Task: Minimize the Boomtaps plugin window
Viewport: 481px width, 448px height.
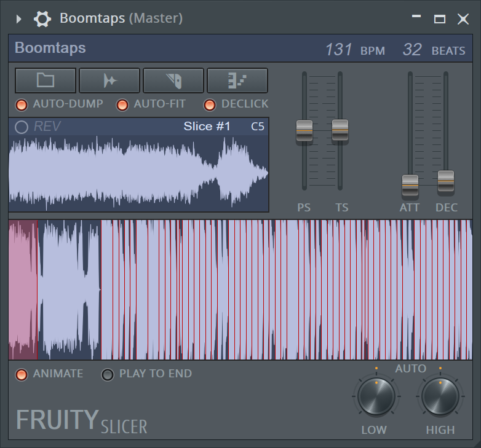Action: tap(416, 17)
